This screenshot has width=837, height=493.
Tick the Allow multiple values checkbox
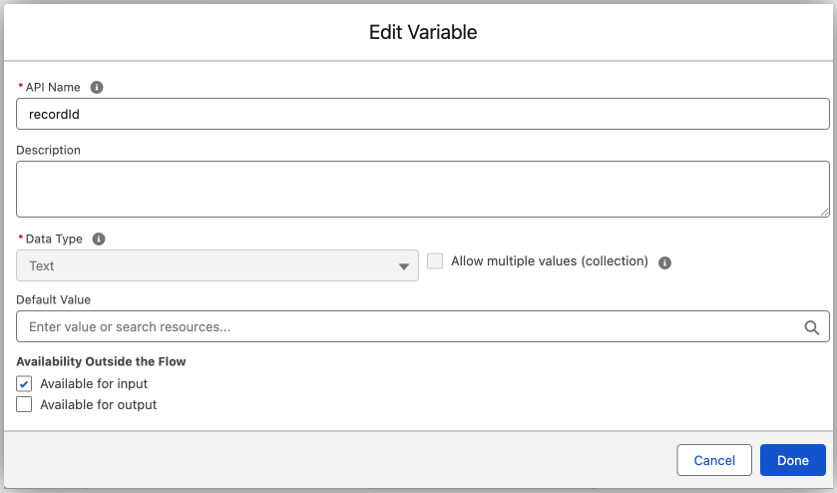coord(435,261)
